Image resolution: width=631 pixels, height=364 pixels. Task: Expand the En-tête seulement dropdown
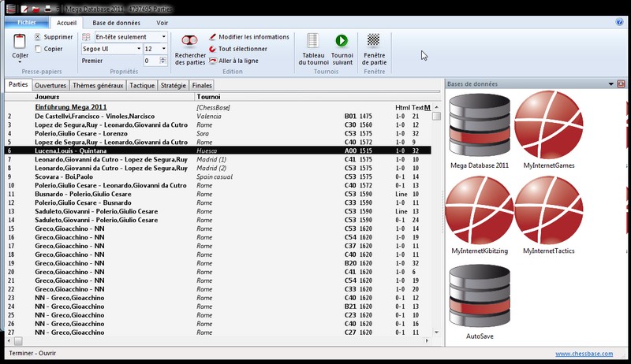pos(162,37)
